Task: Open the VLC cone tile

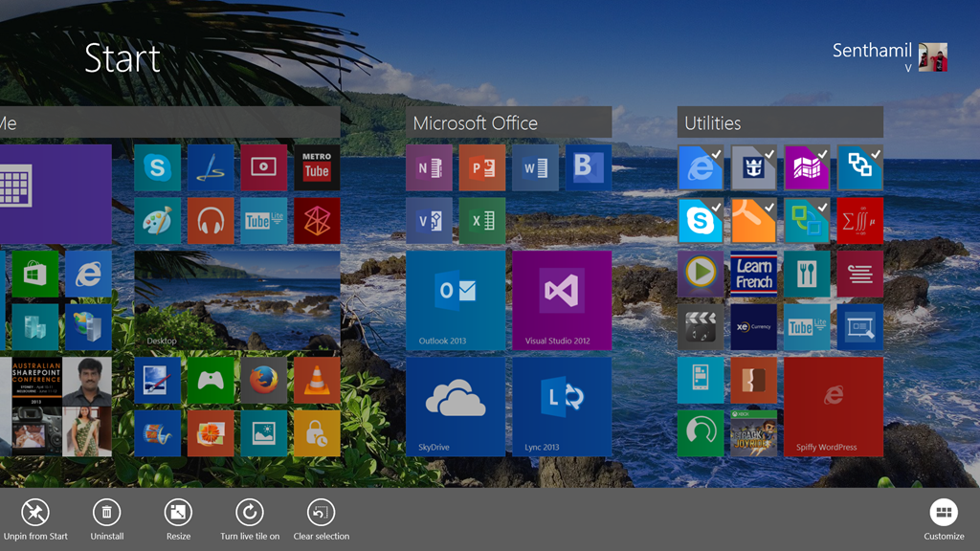Action: 317,380
